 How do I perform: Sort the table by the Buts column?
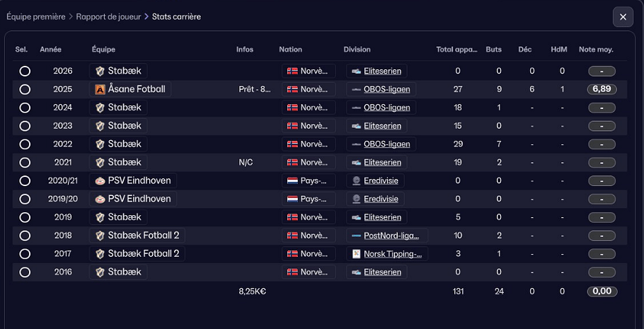(493, 50)
